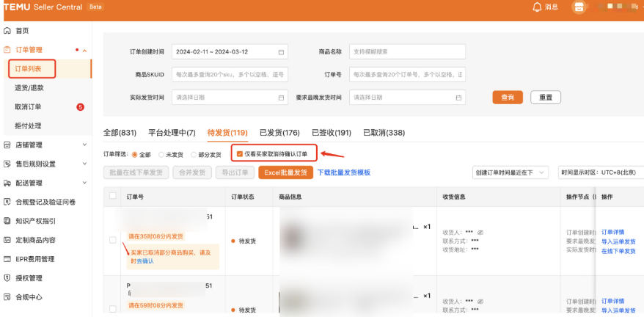Click the orange store avatar icon
The image size is (644, 317).
click(x=579, y=7)
